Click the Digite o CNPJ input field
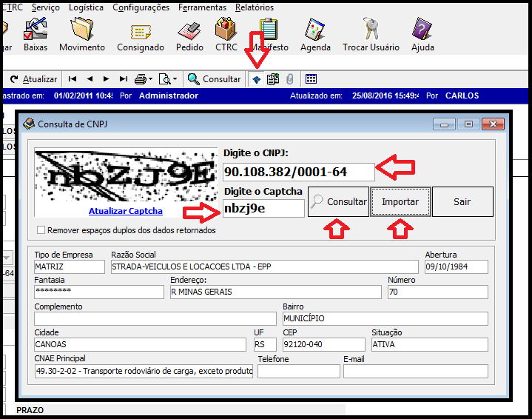Screen dimensions: 532x419 [x=298, y=172]
